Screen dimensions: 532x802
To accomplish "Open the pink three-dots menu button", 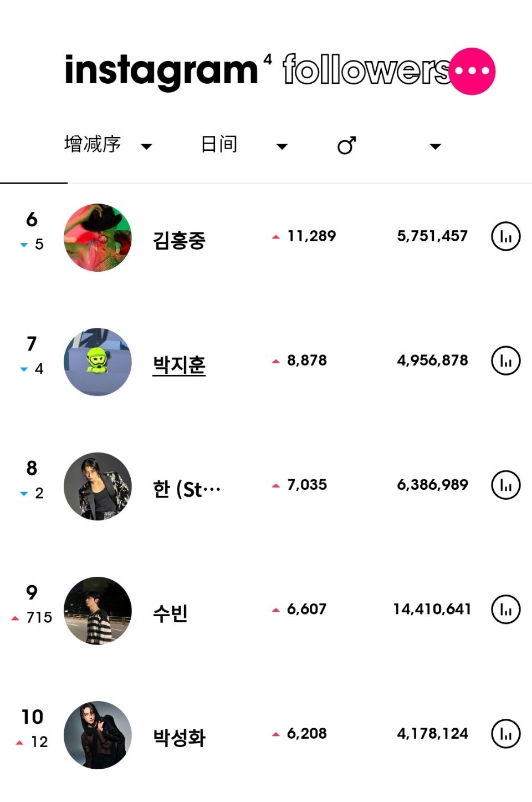I will 472,71.
